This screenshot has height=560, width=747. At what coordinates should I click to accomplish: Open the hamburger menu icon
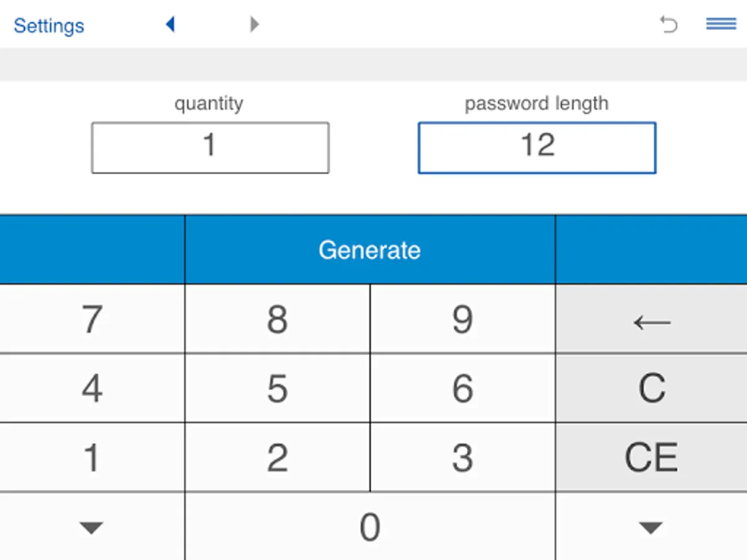pyautogui.click(x=721, y=24)
